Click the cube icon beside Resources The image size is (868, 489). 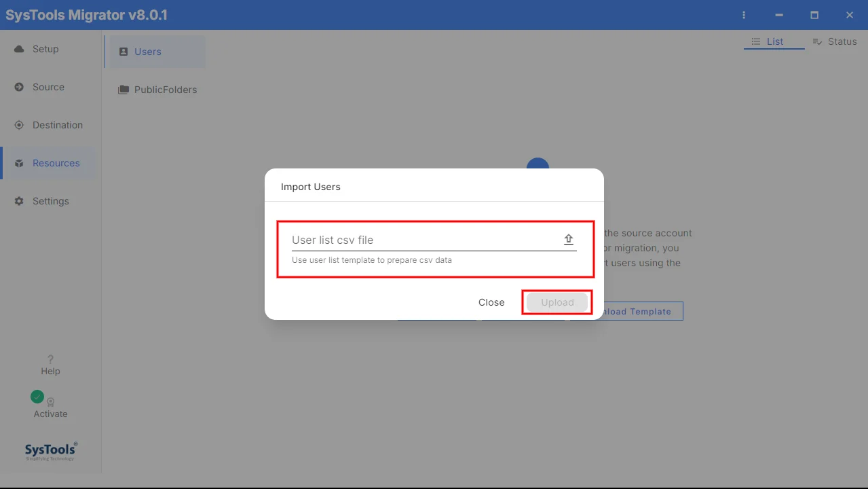[x=19, y=163]
